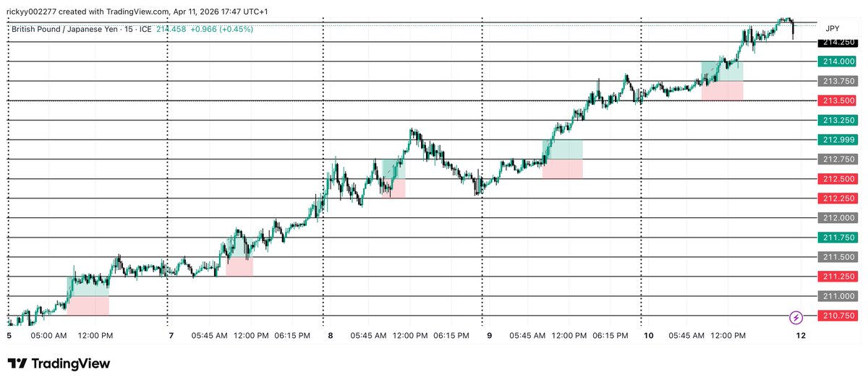Image resolution: width=868 pixels, height=383 pixels.
Task: Select green profit zone between 211.000 and 211.250
Action: click(88, 286)
